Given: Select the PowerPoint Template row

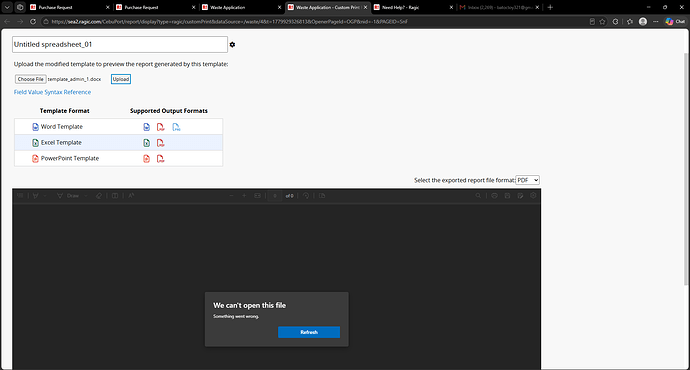Looking at the screenshot, I should (118, 158).
